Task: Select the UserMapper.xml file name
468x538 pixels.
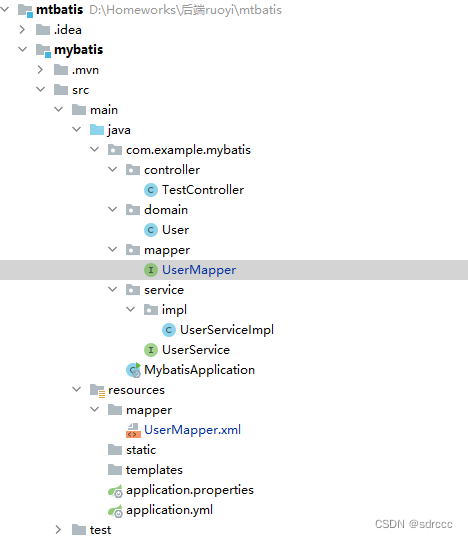Action: [x=192, y=430]
